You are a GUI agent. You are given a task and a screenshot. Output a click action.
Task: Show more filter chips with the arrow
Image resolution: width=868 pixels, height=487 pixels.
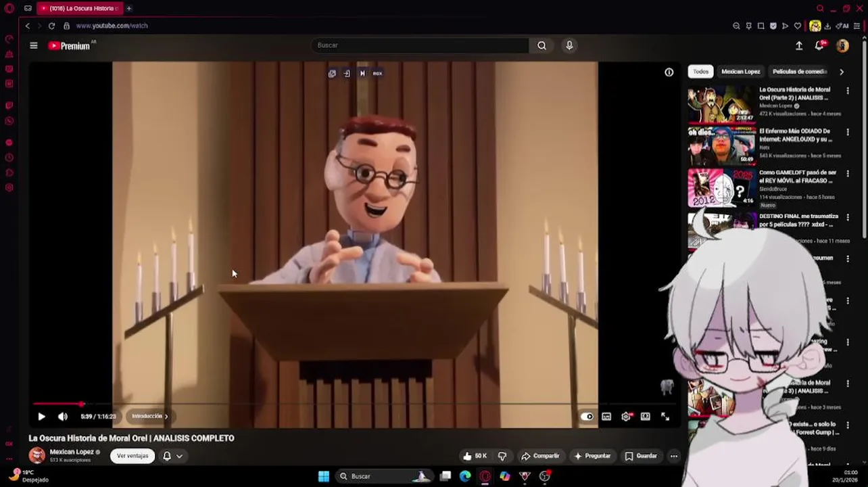click(841, 72)
